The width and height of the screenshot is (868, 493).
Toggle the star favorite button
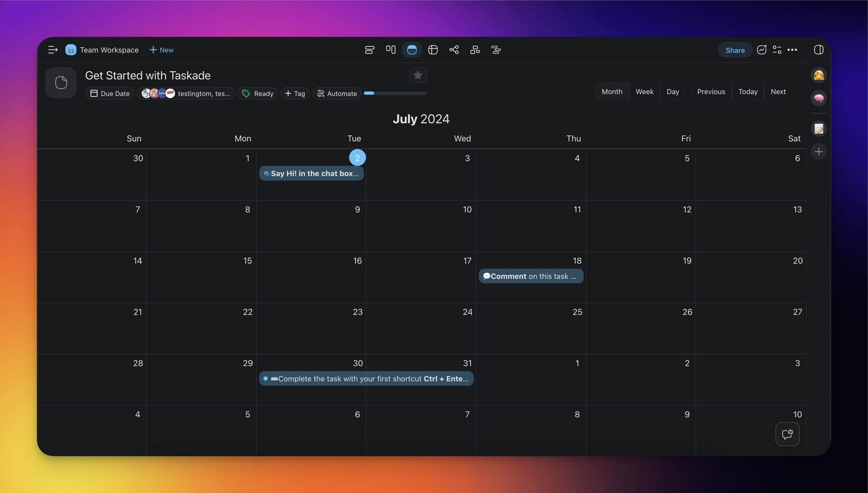418,75
